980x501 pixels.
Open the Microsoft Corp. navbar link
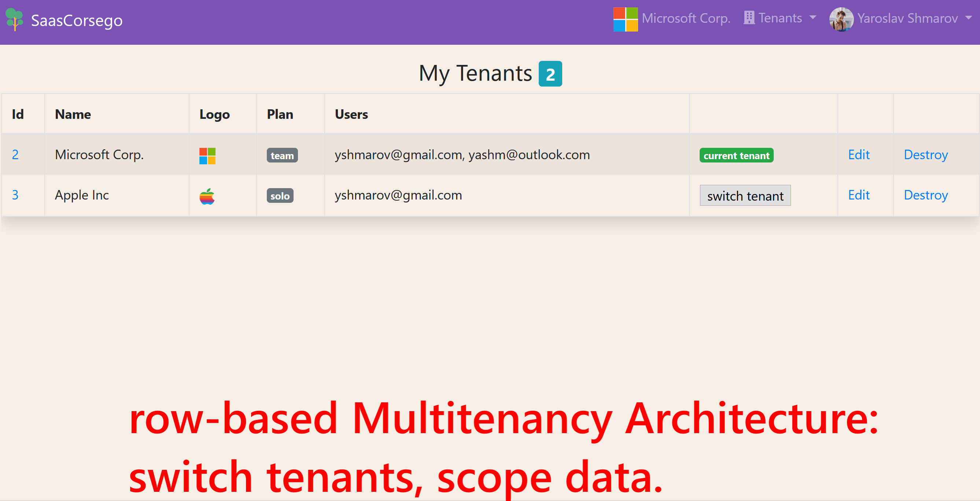[x=686, y=18]
